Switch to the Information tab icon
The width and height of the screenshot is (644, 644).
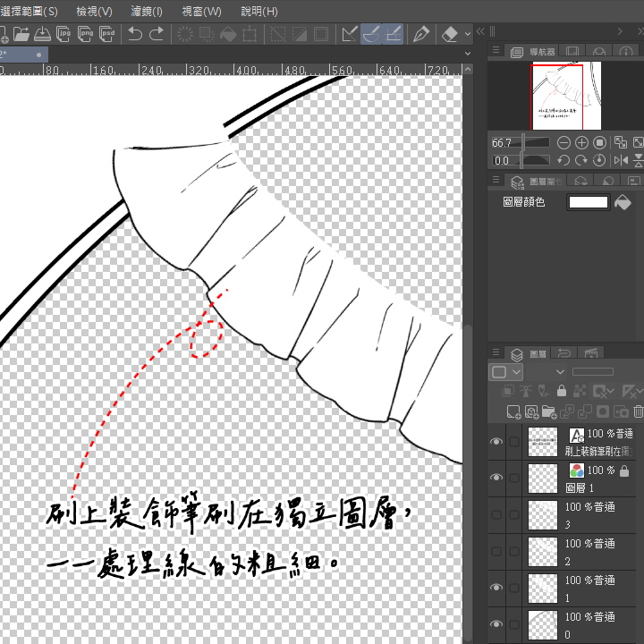click(626, 52)
